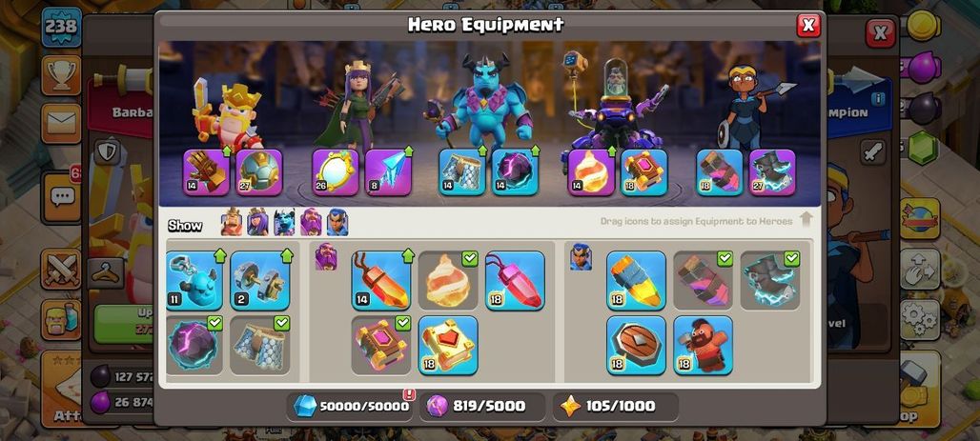The image size is (980, 441).
Task: Collapse equipment list with the up arrow
Action: pyautogui.click(x=806, y=219)
